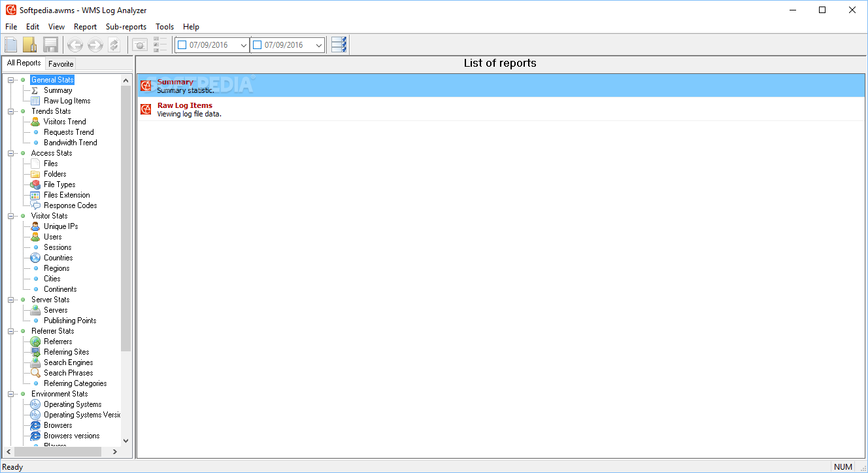Click the table icon beside Raw Log Items

[35, 101]
